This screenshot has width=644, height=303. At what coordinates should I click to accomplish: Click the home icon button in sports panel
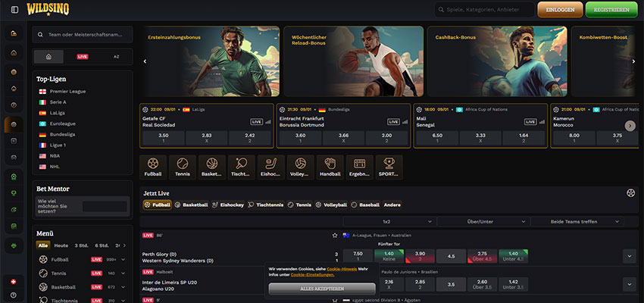click(48, 57)
